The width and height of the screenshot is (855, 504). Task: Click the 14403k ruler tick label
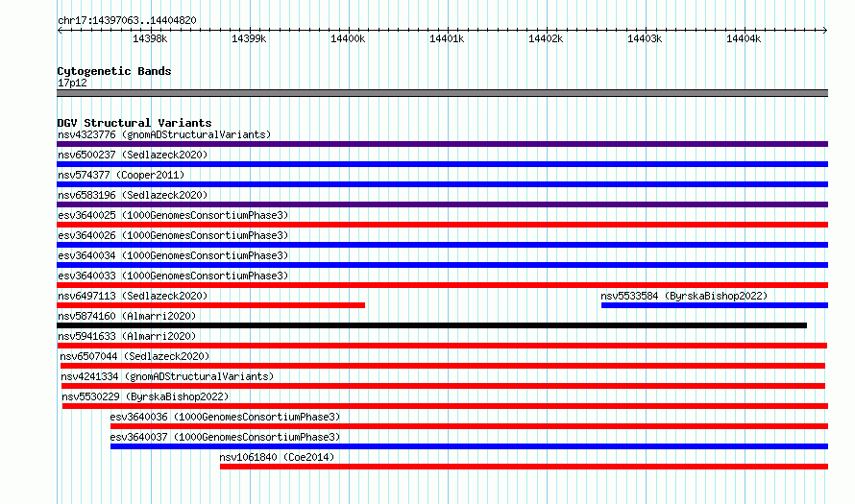(645, 38)
